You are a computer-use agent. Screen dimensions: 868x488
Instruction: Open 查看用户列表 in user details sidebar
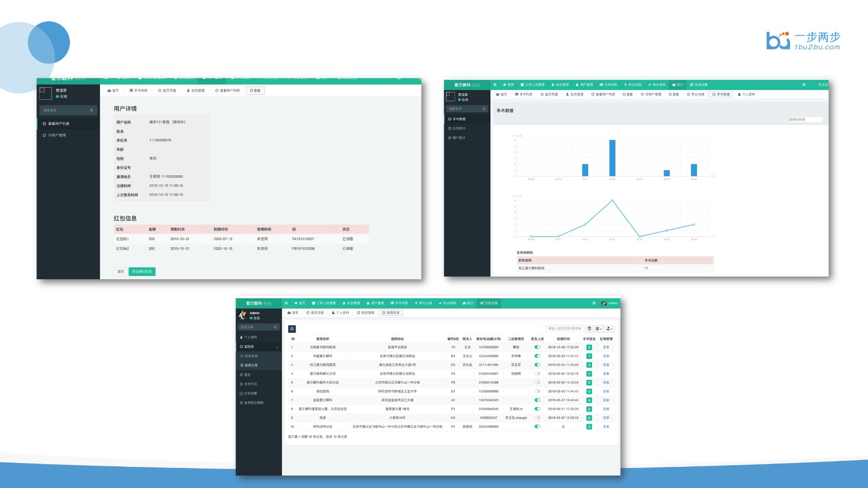[x=68, y=124]
